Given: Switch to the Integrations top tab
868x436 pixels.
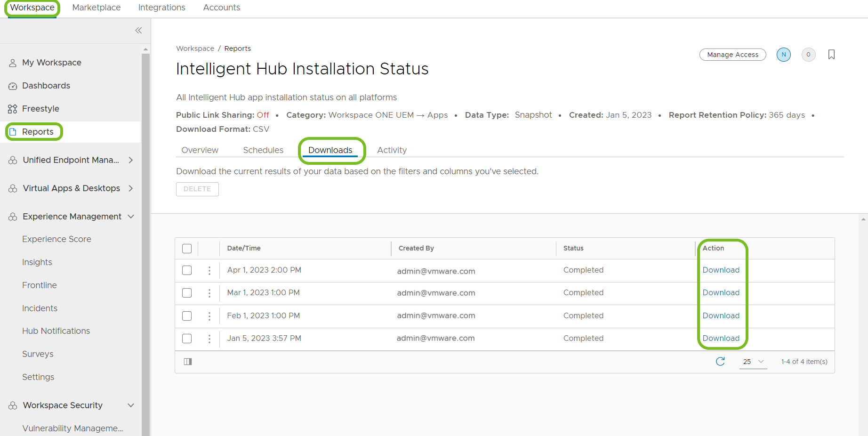Looking at the screenshot, I should coord(162,8).
